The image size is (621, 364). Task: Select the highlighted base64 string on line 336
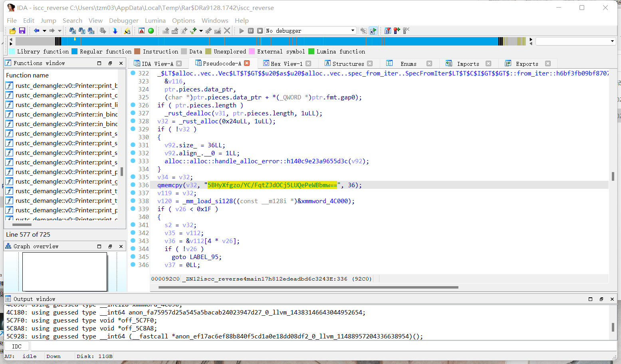272,185
